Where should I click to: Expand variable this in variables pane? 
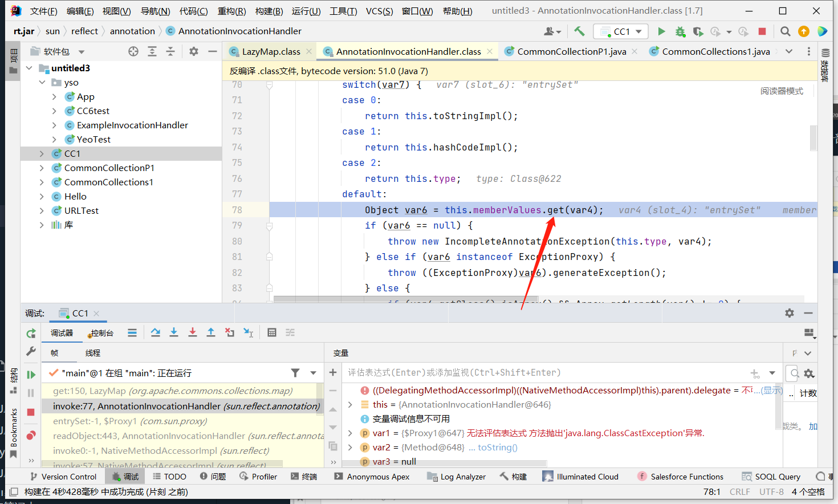[x=351, y=405]
